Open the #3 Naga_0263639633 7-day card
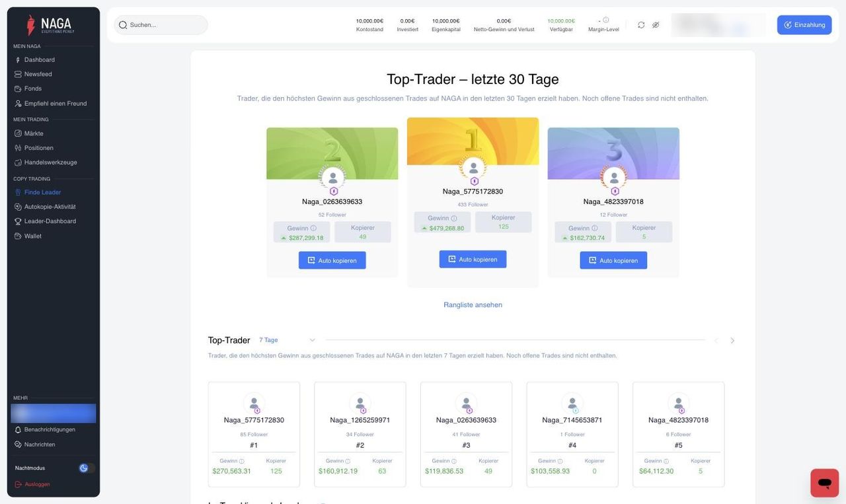 click(466, 435)
